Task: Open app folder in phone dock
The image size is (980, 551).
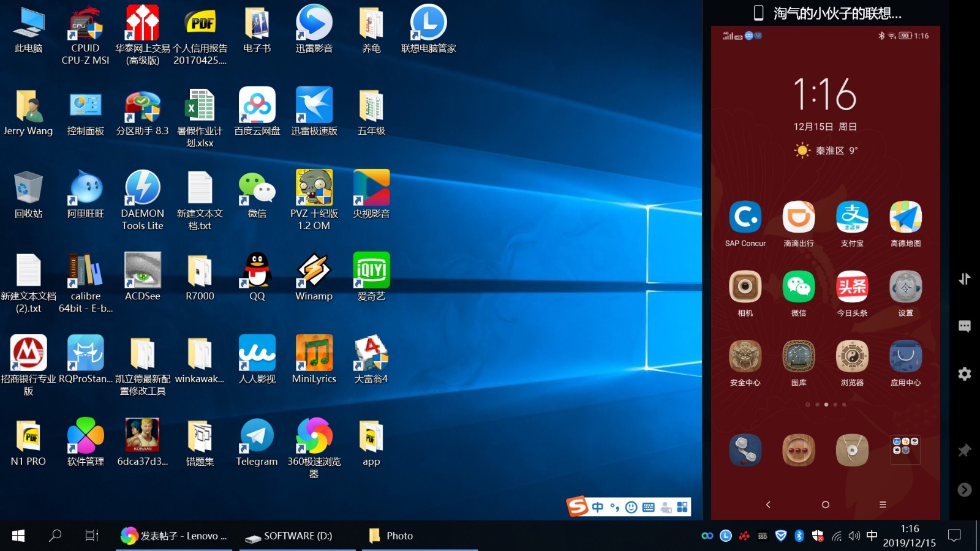Action: pos(905,450)
